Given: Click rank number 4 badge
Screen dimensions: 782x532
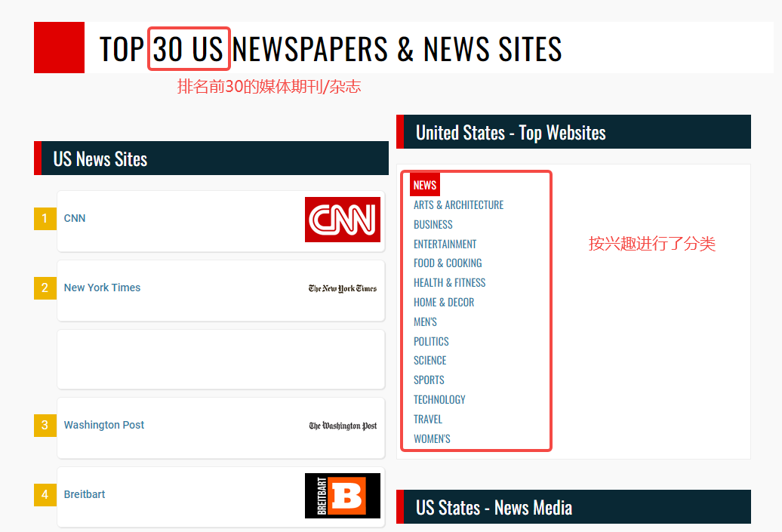Looking at the screenshot, I should [x=45, y=494].
